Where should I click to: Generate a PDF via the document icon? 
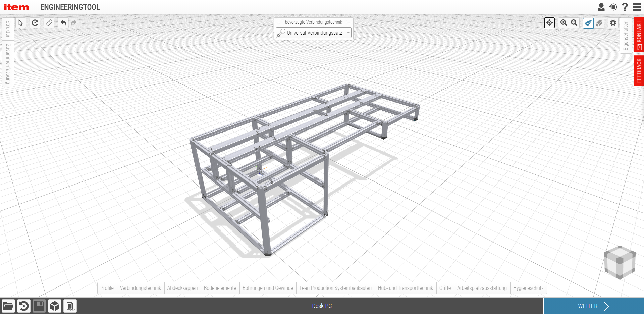point(70,306)
